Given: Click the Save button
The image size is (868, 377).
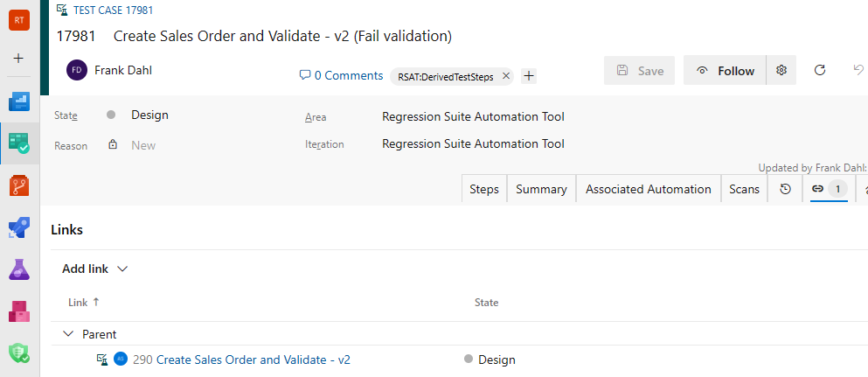Looking at the screenshot, I should [639, 70].
